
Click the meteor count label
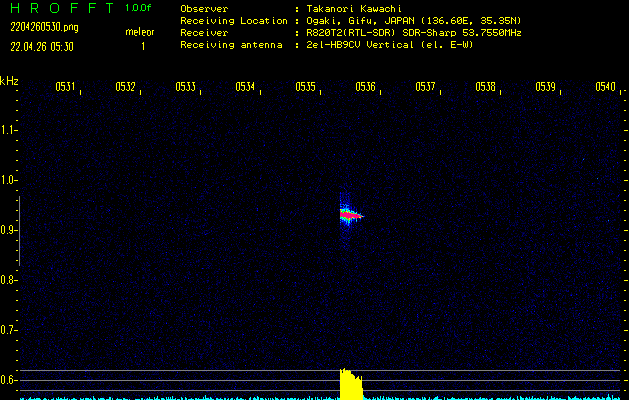pos(140,32)
